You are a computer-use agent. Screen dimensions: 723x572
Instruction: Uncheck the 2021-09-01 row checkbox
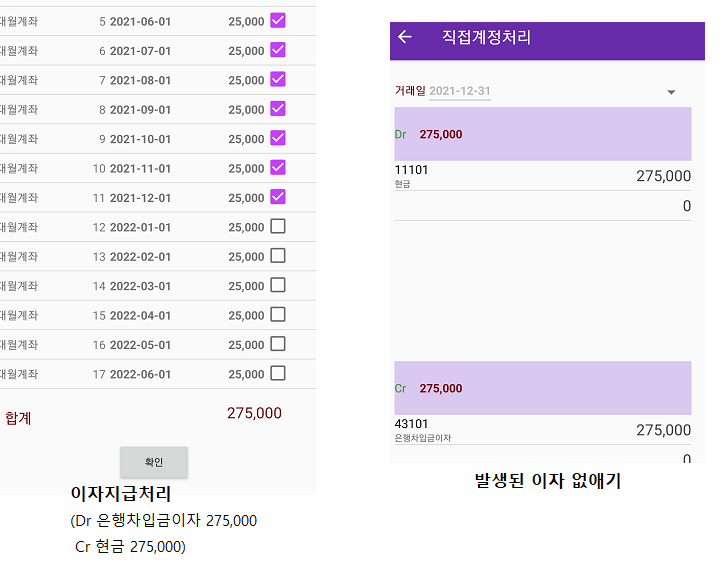point(278,108)
